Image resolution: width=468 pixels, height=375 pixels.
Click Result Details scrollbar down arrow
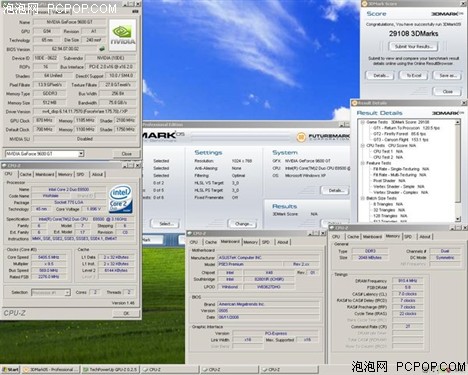coord(458,219)
